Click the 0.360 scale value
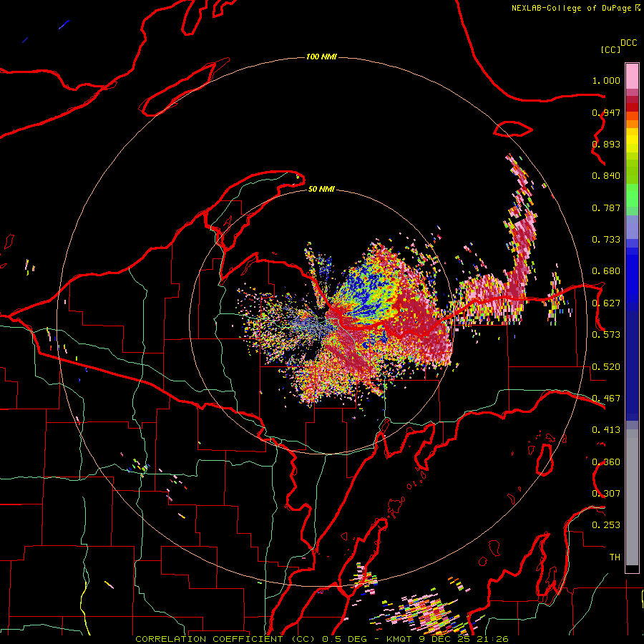This screenshot has height=644, width=644. (x=606, y=462)
